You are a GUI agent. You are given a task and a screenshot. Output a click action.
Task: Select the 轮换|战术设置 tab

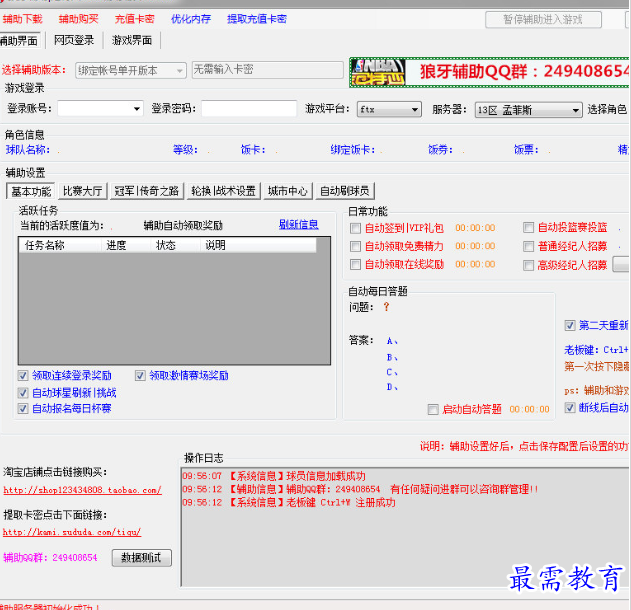click(x=223, y=191)
